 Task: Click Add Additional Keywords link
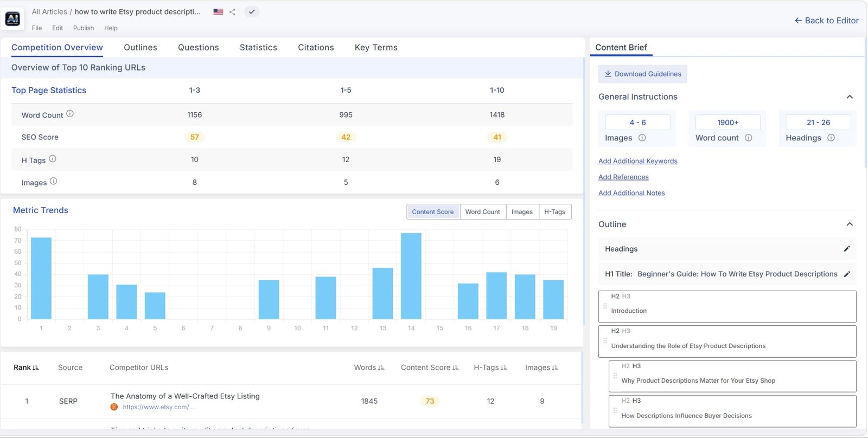(x=638, y=161)
